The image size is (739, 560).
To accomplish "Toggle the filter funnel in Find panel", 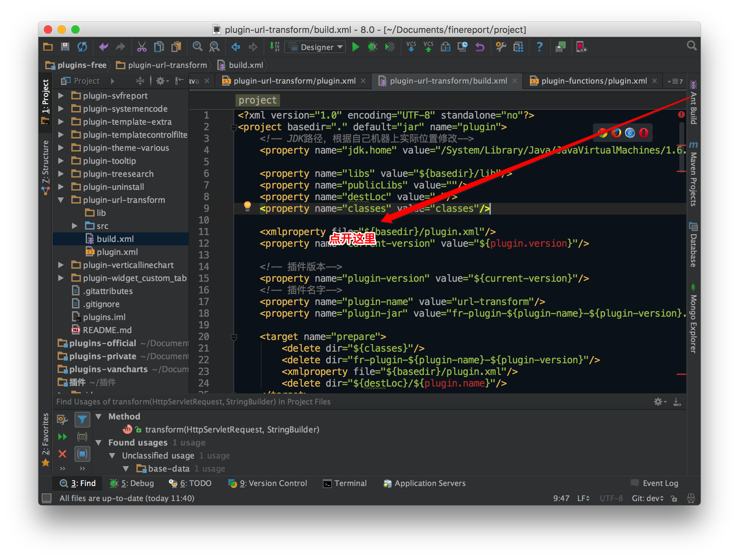I will [x=82, y=419].
